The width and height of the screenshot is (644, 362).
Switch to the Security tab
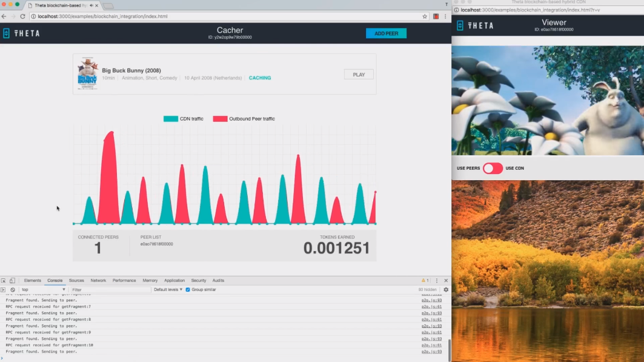[198, 281]
